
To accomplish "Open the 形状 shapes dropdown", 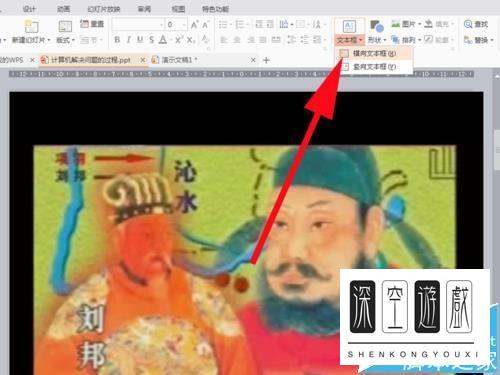I will pyautogui.click(x=377, y=40).
